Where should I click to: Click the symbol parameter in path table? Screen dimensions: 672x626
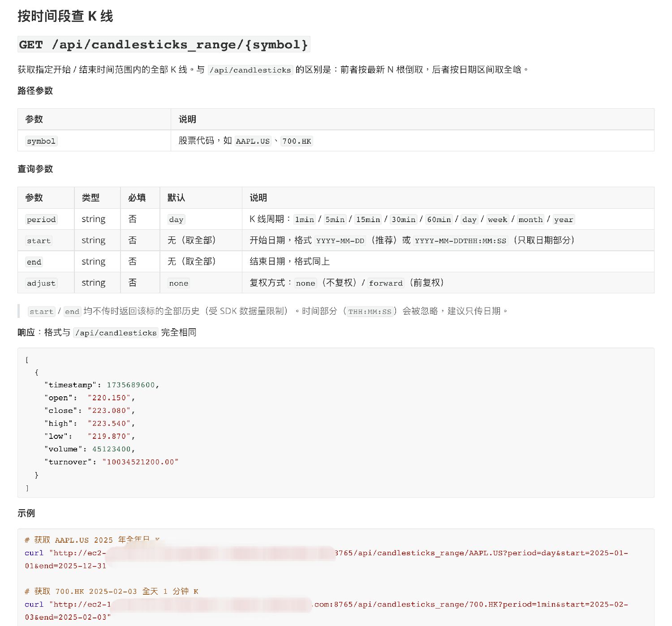pyautogui.click(x=41, y=141)
